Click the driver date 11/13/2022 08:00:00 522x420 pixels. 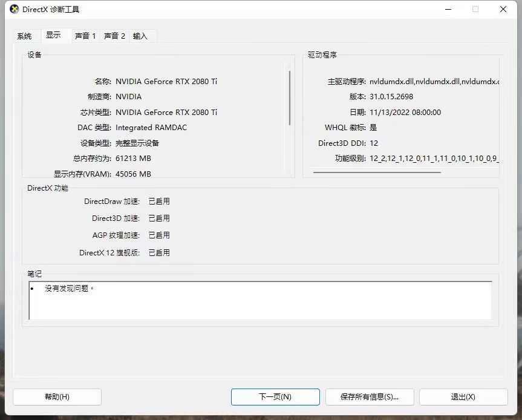pos(405,112)
